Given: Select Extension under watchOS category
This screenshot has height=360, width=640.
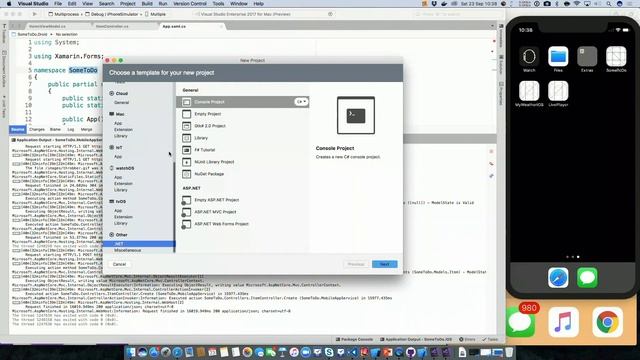Looking at the screenshot, I should pyautogui.click(x=123, y=184).
